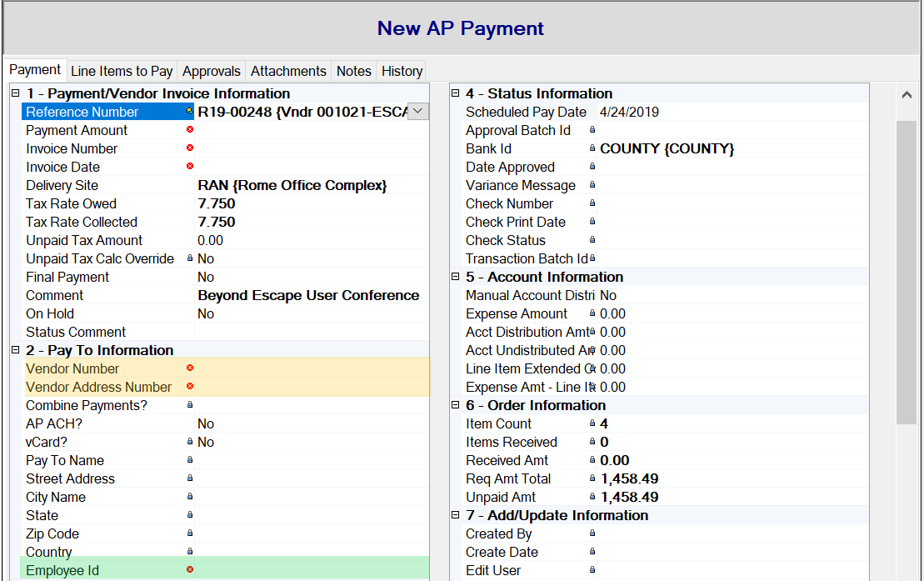The image size is (924, 581).
Task: Click the Unpaid Amt value 1,458.49
Action: tap(629, 497)
